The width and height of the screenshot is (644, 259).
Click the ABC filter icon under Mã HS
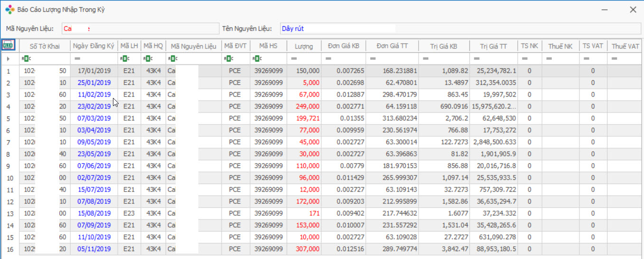click(x=257, y=58)
